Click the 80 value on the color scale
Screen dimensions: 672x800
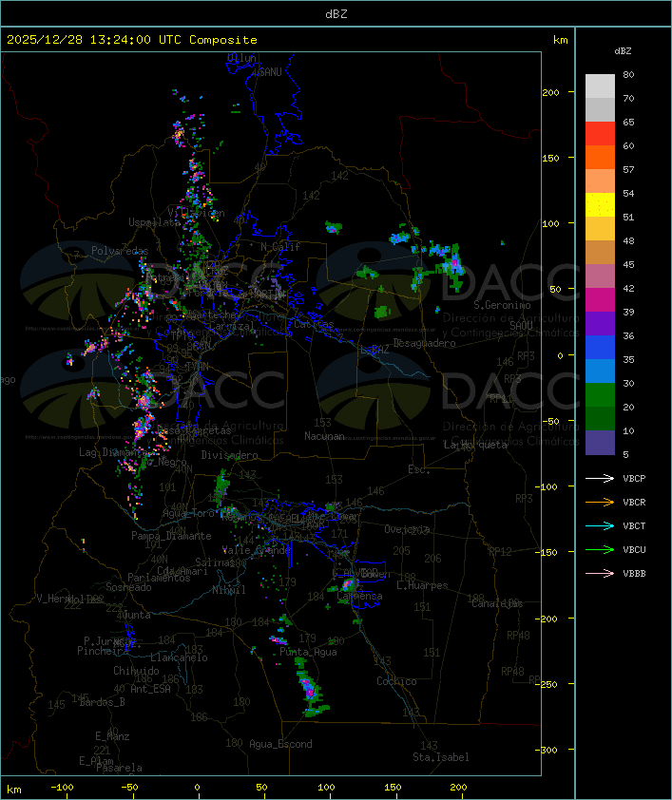(628, 74)
